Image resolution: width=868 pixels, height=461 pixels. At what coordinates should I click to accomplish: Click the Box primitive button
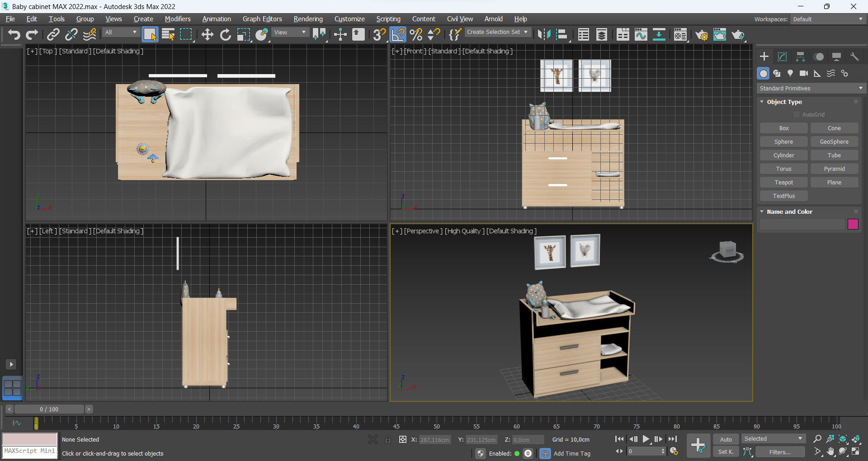pyautogui.click(x=784, y=128)
